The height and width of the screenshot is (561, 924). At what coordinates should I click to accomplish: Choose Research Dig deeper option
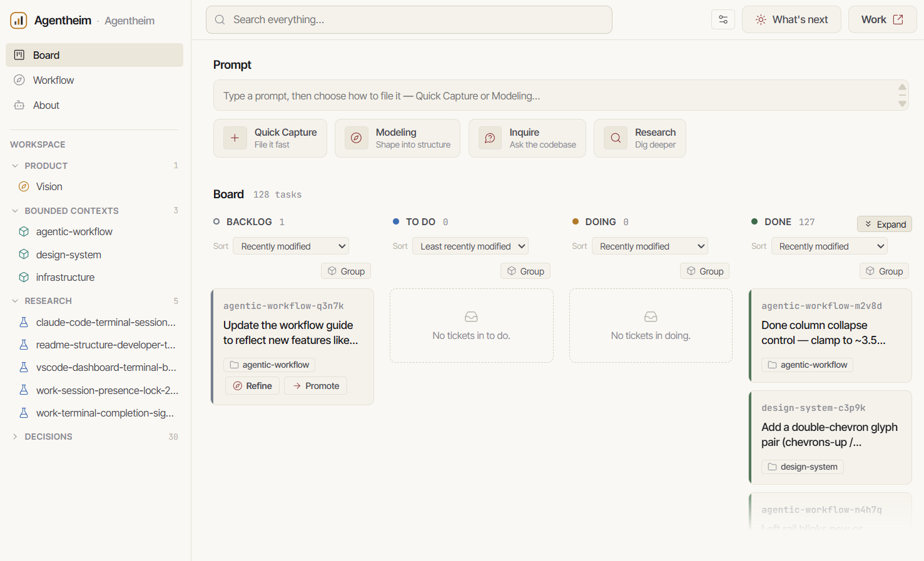(x=640, y=138)
